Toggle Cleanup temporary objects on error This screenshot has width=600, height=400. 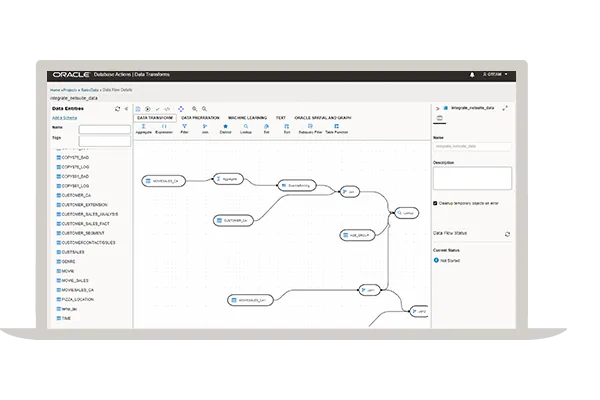click(435, 202)
